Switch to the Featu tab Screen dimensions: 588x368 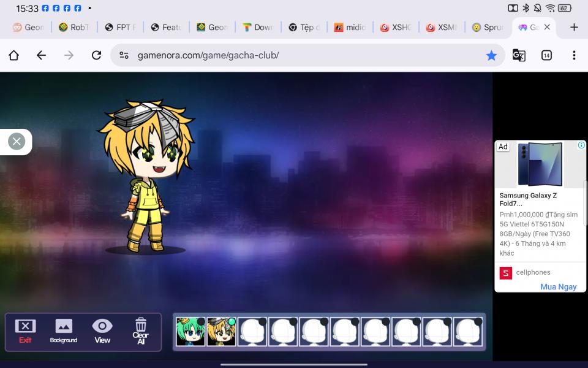(166, 28)
